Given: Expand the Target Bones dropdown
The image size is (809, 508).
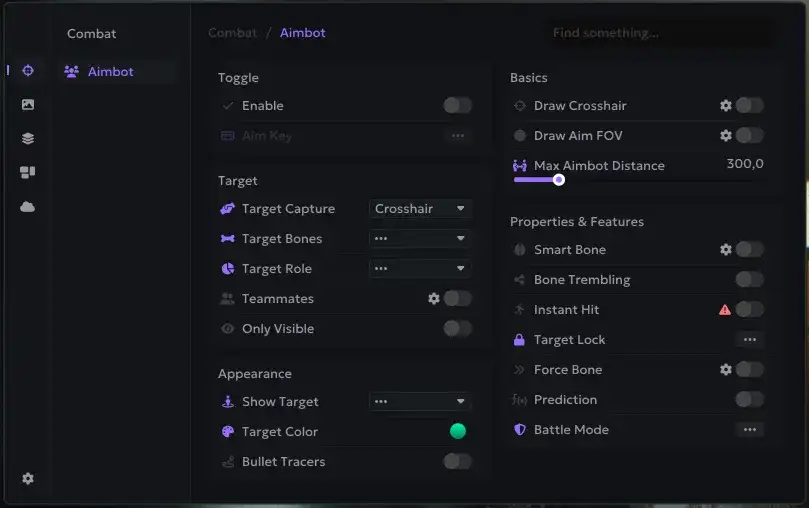Looking at the screenshot, I should [x=420, y=239].
